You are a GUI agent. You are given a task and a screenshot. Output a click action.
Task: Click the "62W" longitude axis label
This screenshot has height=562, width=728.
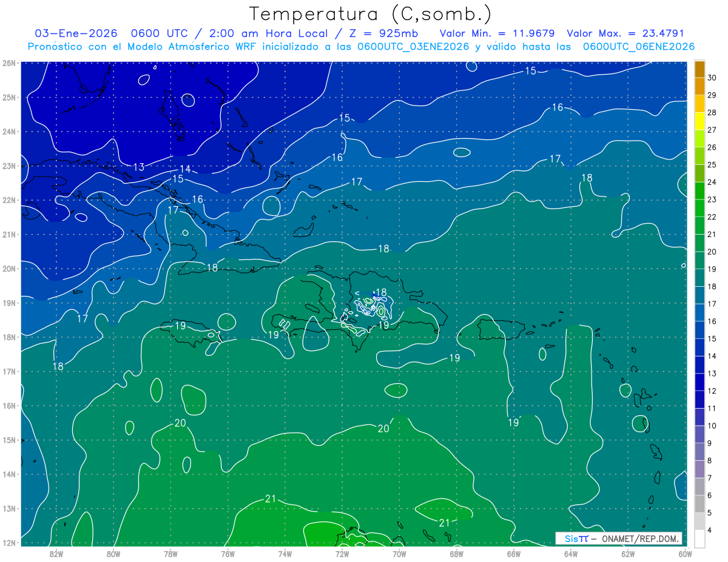tap(629, 554)
